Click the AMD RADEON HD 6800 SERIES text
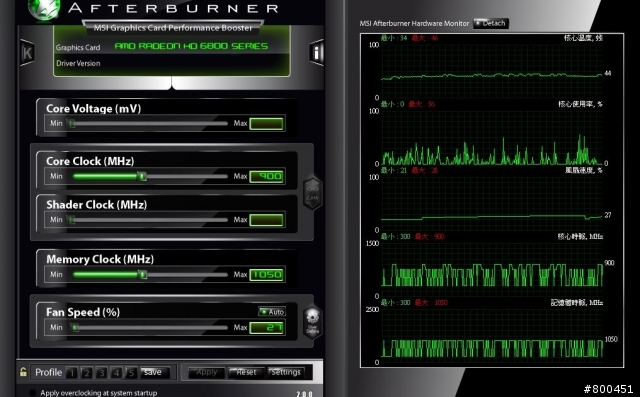640x397 pixels. [x=191, y=46]
